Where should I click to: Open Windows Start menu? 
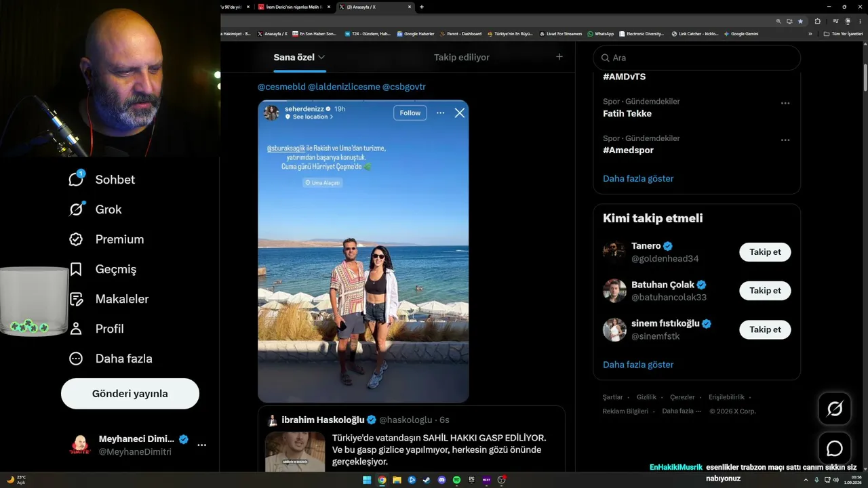pos(367,480)
